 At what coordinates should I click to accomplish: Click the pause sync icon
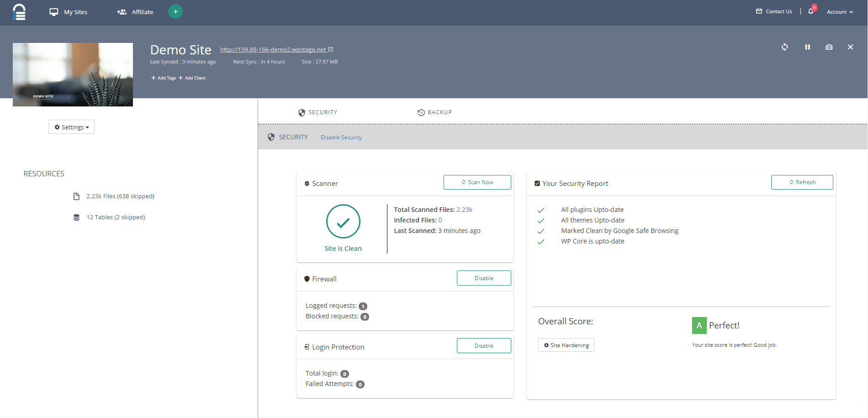tap(807, 47)
